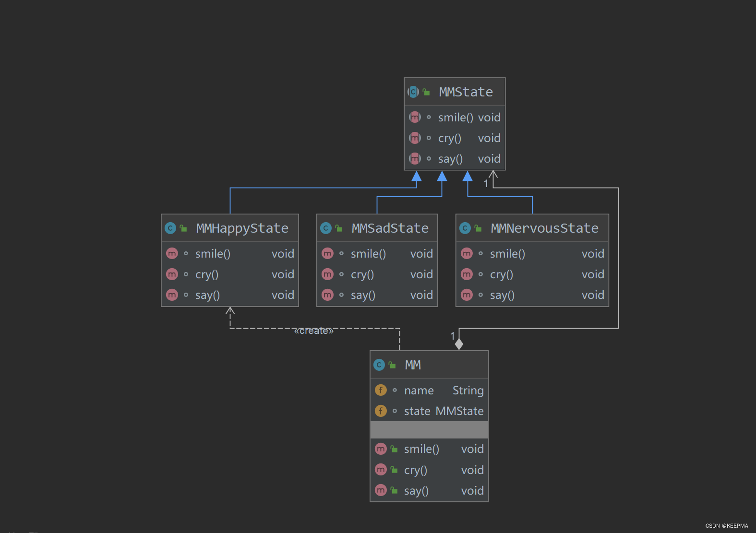Click the String type of name field

point(468,391)
